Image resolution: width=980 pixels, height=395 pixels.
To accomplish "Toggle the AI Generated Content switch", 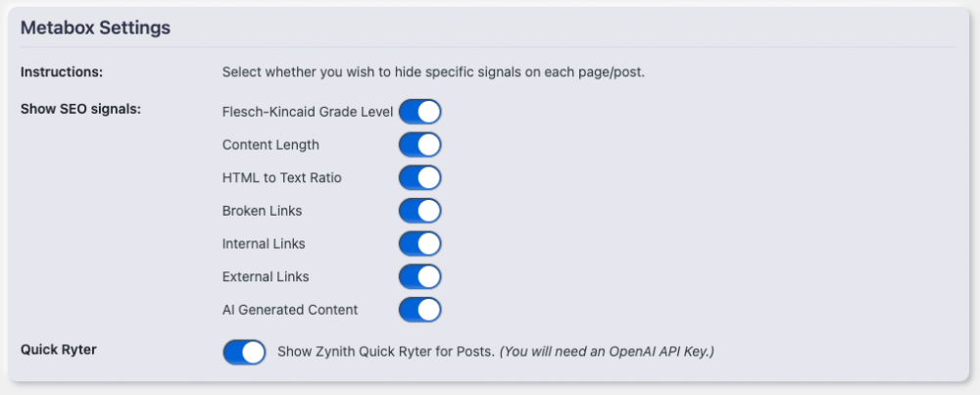I will pyautogui.click(x=419, y=310).
